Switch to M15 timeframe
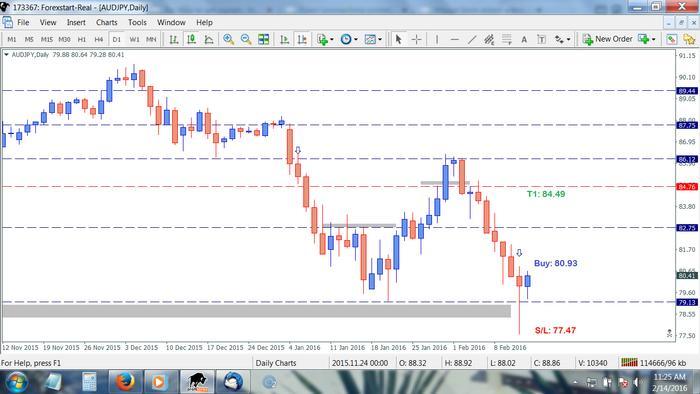This screenshot has width=700, height=394. tap(46, 39)
